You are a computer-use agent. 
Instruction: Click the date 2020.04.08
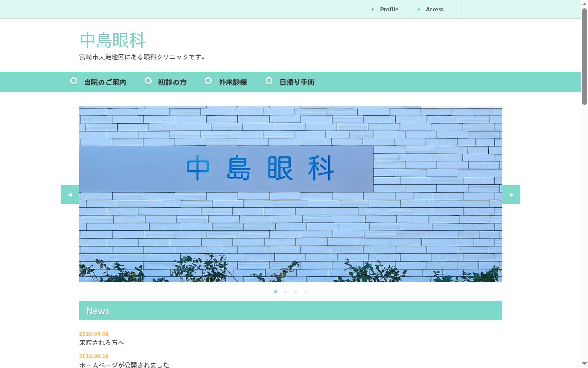coord(94,333)
